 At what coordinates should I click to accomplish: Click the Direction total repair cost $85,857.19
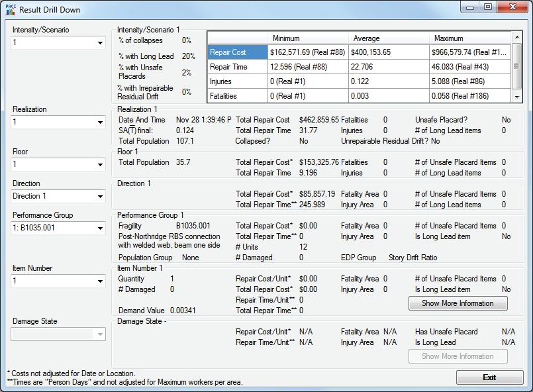tap(316, 194)
